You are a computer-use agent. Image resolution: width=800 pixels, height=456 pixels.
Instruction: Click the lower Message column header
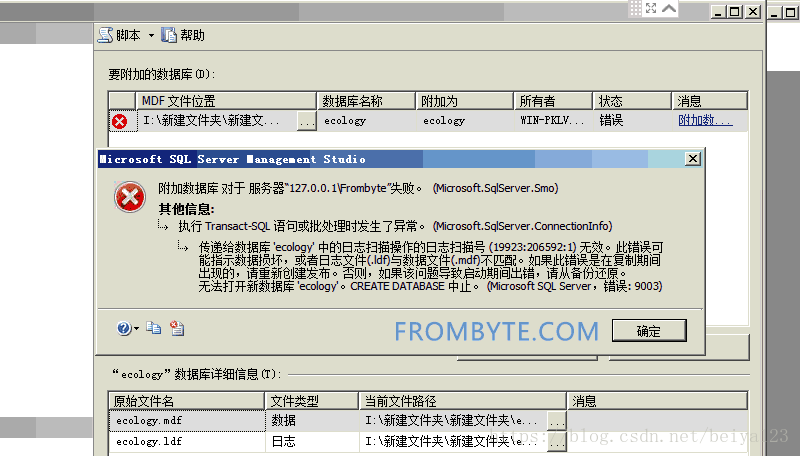pos(657,401)
